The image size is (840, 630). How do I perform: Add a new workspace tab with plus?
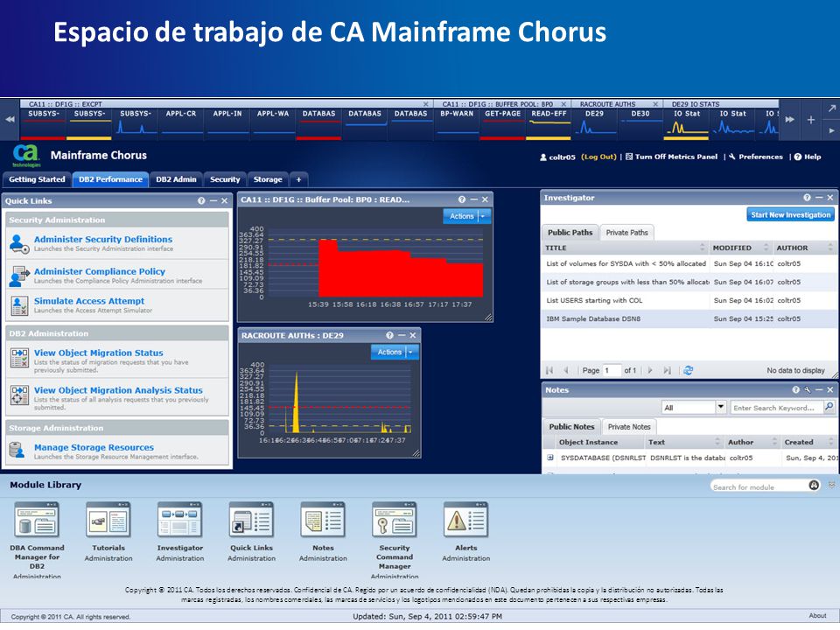click(x=299, y=179)
